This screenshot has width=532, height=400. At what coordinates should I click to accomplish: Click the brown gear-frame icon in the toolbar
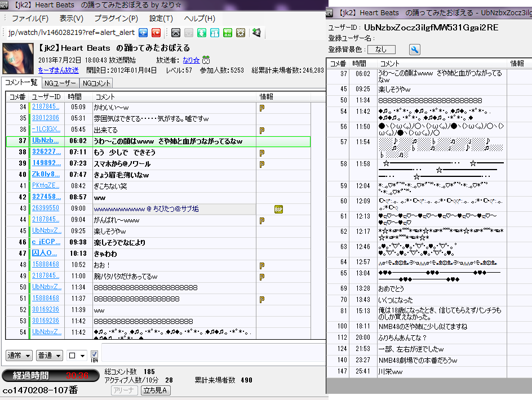click(x=241, y=33)
